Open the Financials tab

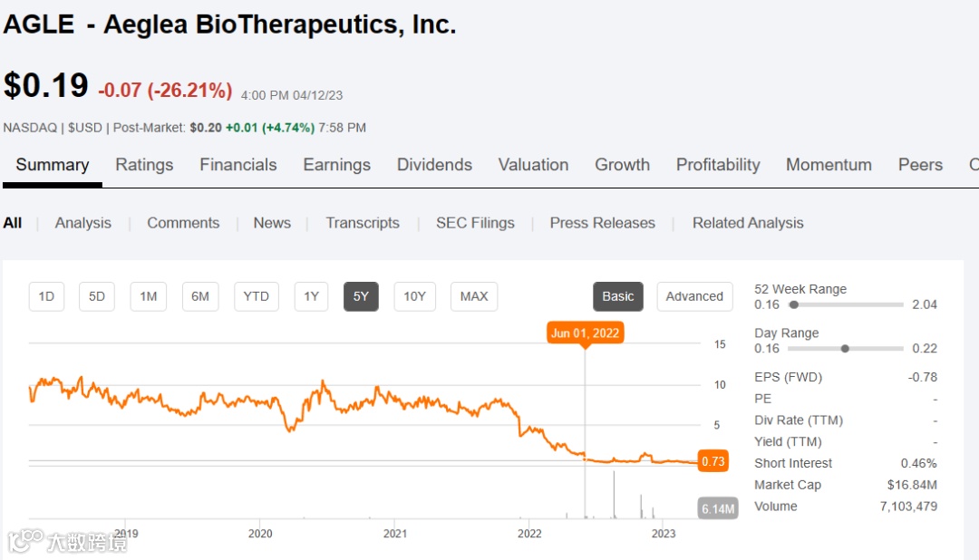(x=238, y=165)
